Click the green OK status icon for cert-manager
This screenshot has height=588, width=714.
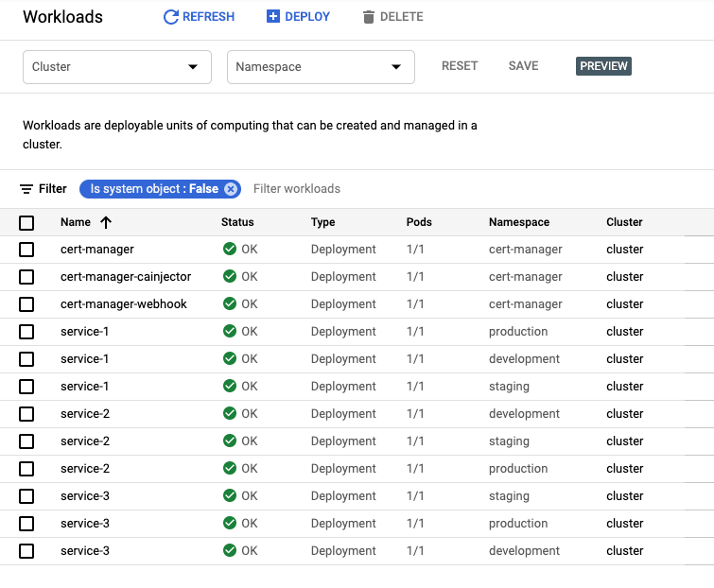click(x=230, y=250)
